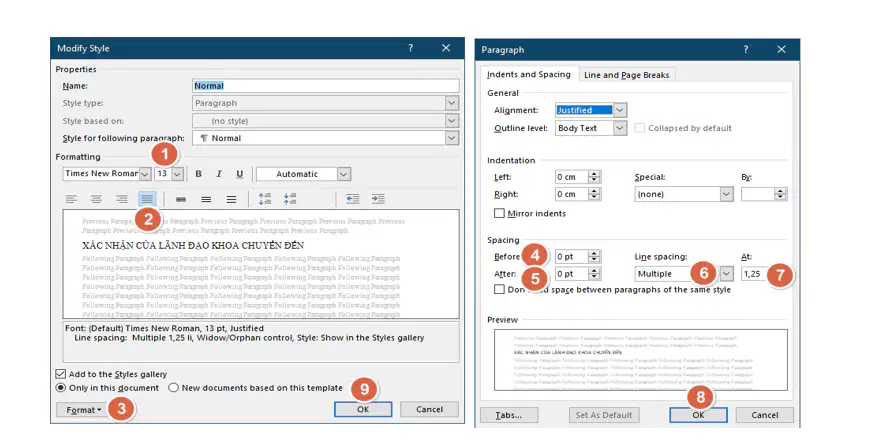The height and width of the screenshot is (440, 896).
Task: Click Set As Default button
Action: tap(604, 415)
